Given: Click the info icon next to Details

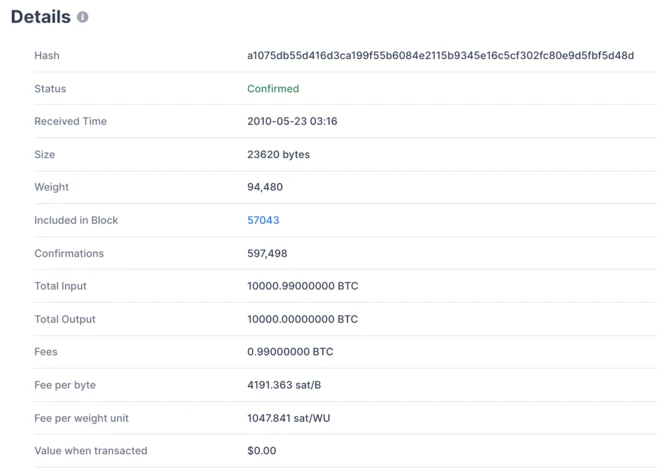Looking at the screenshot, I should click(83, 17).
